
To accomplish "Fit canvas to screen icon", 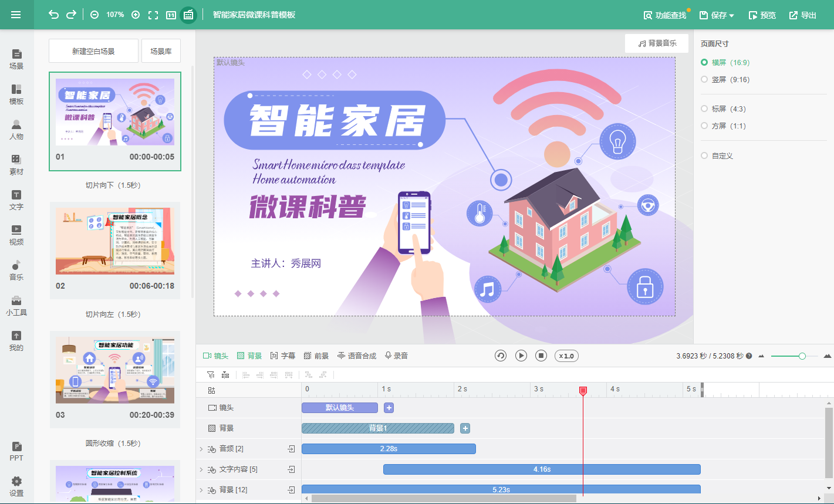I will pyautogui.click(x=153, y=15).
